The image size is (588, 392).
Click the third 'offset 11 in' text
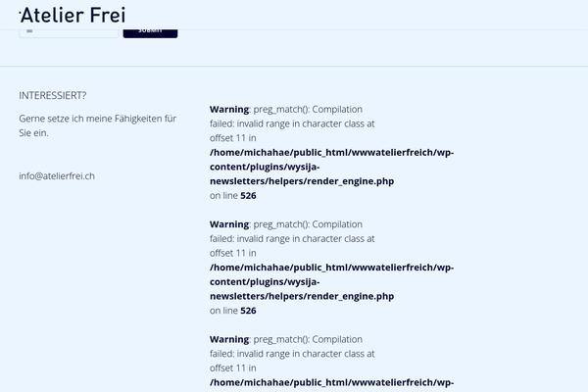[233, 368]
